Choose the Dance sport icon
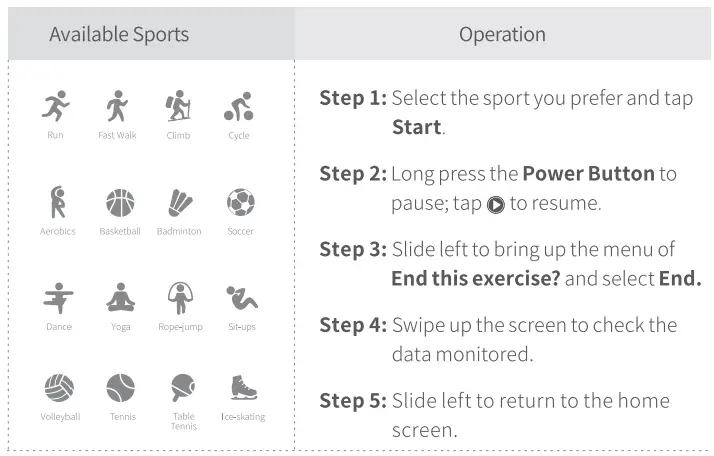This screenshot has height=456, width=714. tap(58, 298)
